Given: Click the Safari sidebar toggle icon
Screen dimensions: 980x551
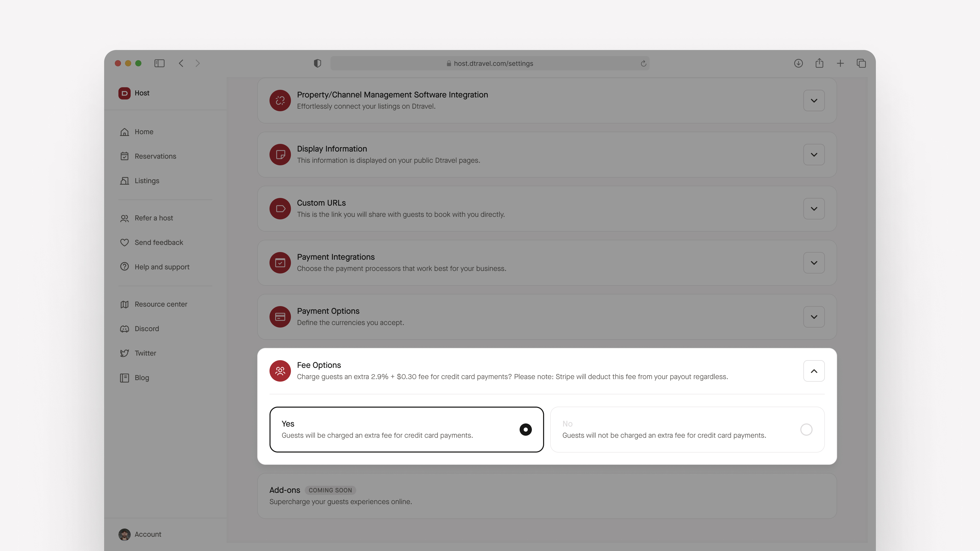Looking at the screenshot, I should (x=159, y=63).
